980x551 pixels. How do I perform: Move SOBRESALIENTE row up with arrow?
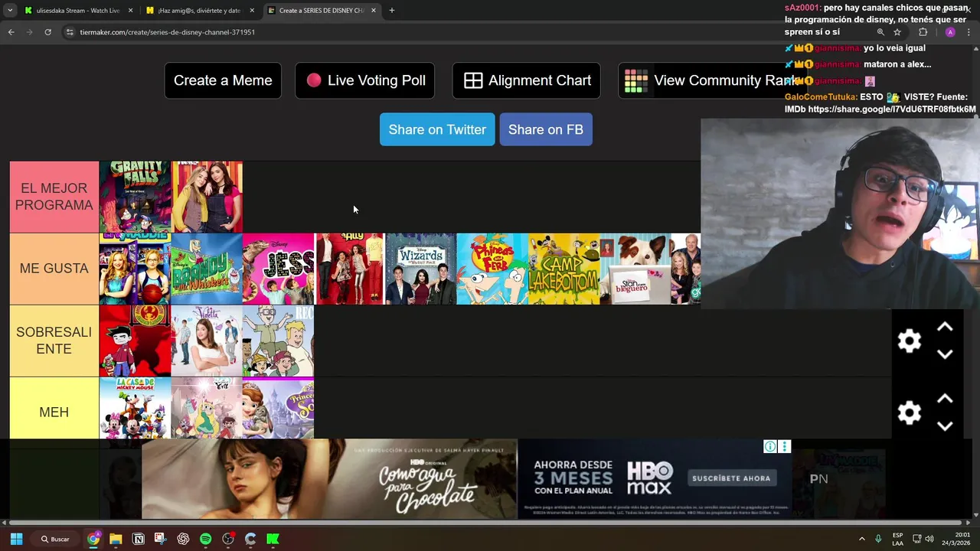[x=945, y=327]
